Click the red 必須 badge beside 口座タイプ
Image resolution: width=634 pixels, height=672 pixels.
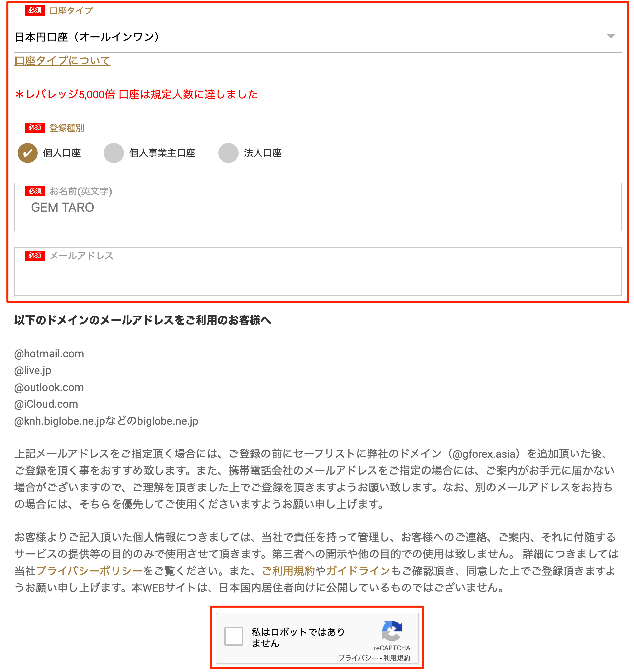(35, 10)
